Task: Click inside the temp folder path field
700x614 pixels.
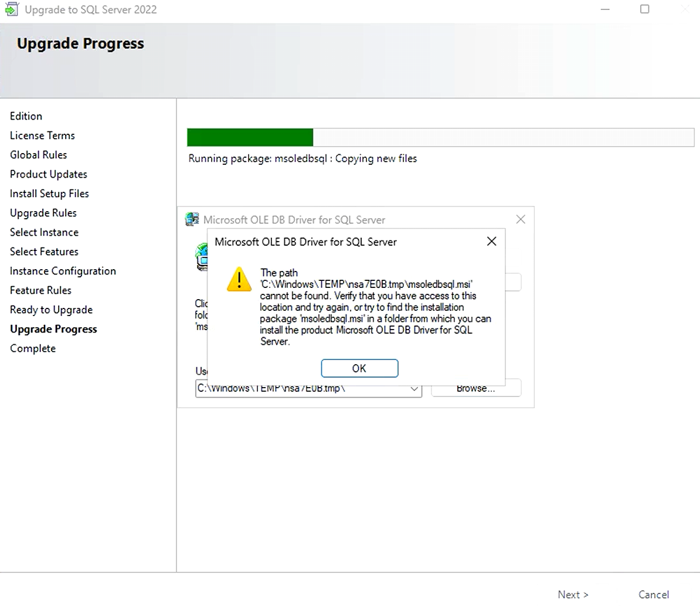Action: point(293,388)
